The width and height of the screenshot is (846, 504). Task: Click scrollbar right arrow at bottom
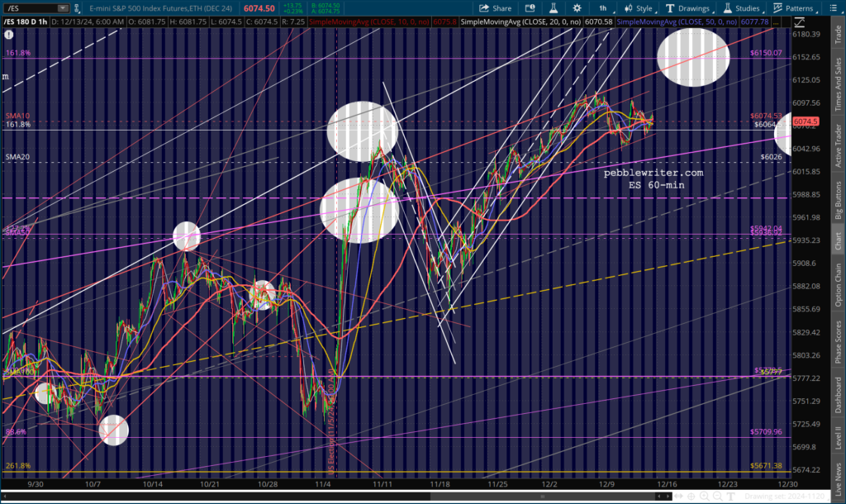pos(668,496)
